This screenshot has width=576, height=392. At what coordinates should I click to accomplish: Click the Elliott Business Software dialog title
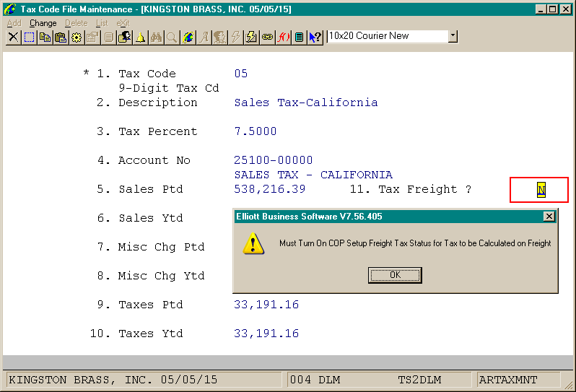pos(309,217)
